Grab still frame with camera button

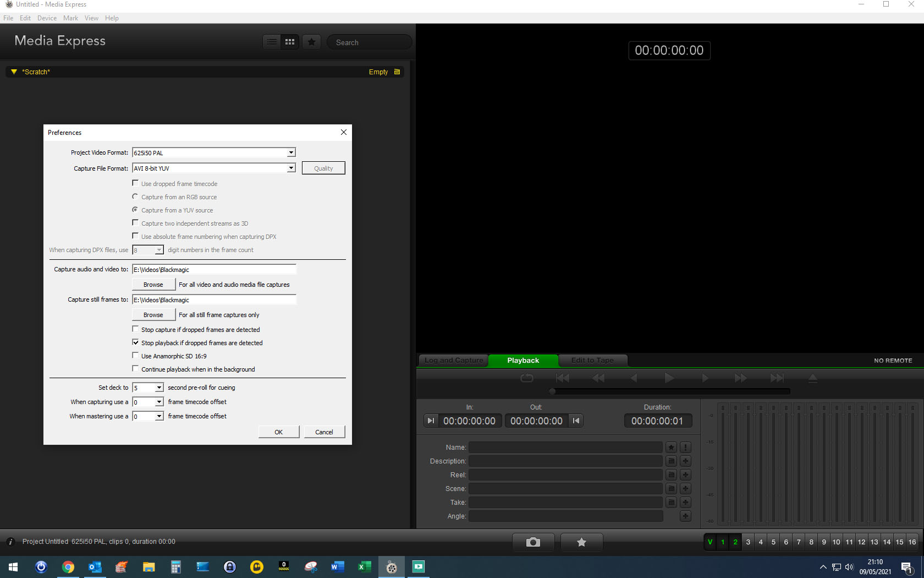point(533,542)
